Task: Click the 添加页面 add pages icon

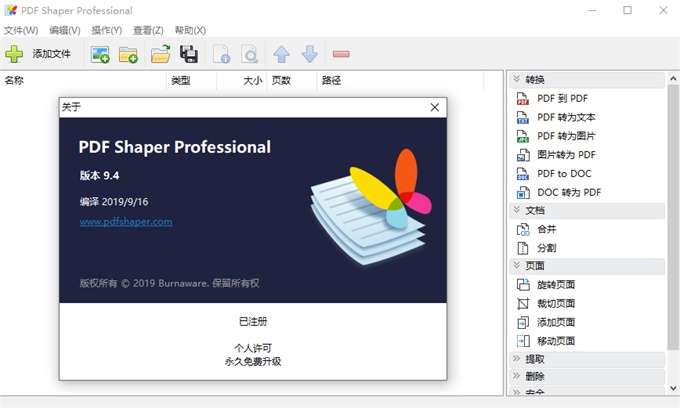Action: click(x=523, y=322)
